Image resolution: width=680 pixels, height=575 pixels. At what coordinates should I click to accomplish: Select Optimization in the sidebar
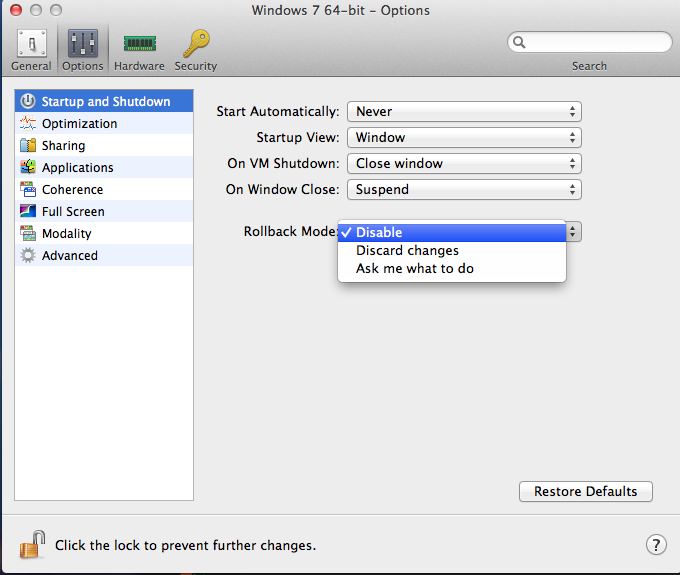point(104,124)
